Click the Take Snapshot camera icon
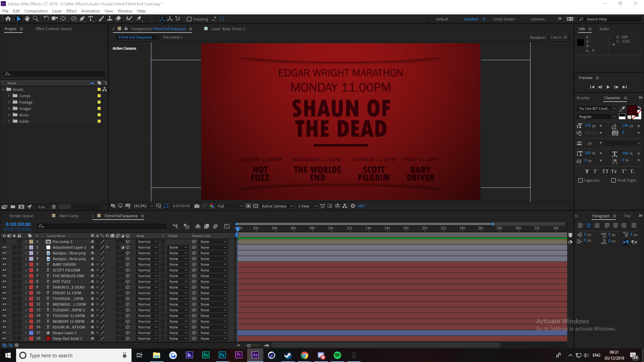Viewport: 644px width, 362px height. [x=197, y=206]
